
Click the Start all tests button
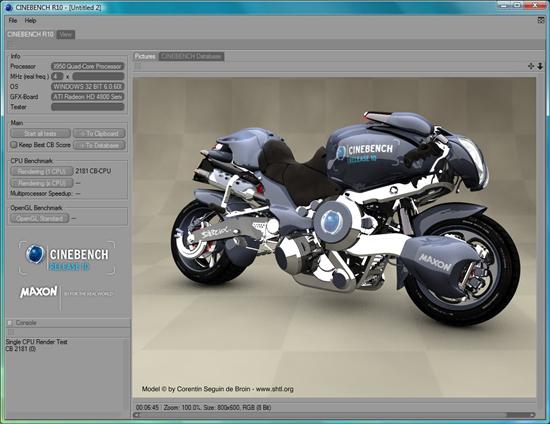(40, 133)
